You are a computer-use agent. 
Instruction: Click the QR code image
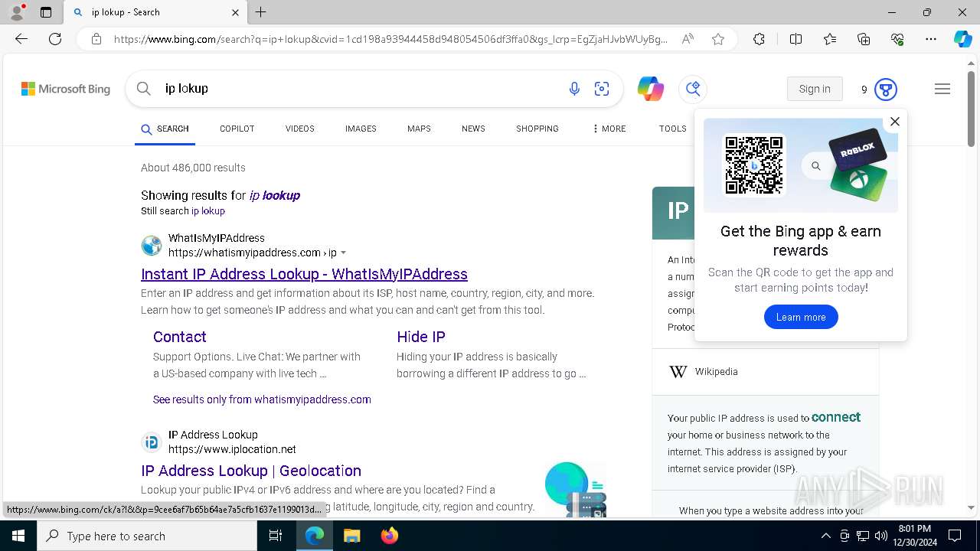[754, 165]
